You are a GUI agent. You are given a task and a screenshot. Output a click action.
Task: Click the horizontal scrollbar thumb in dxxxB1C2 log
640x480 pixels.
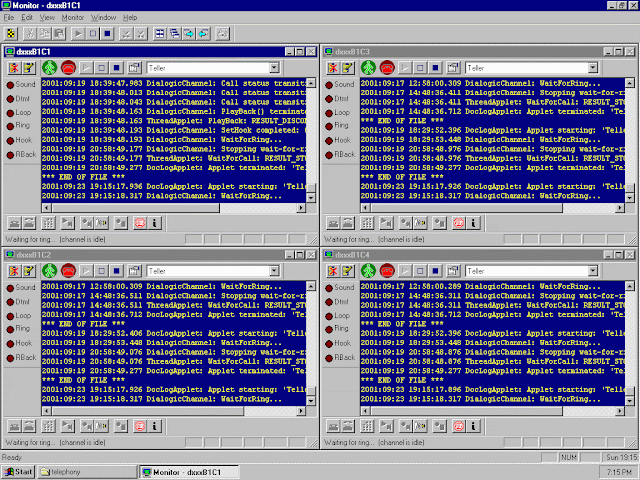(x=147, y=411)
